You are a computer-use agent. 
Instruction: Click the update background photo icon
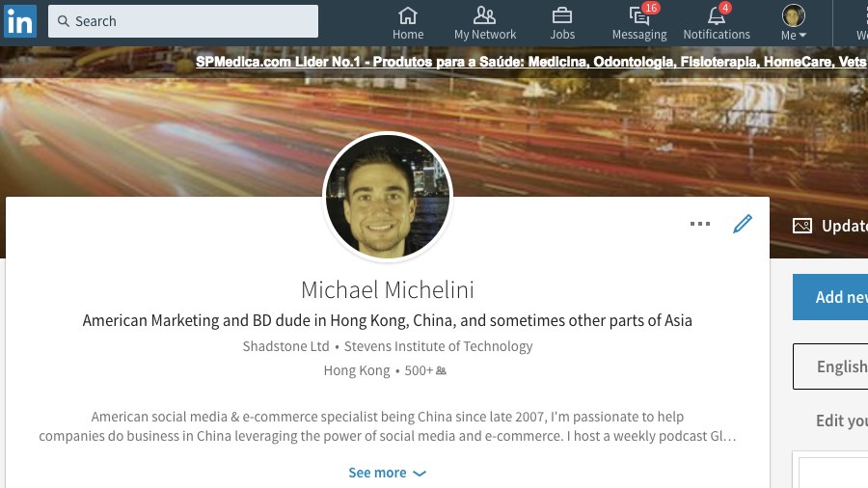[802, 226]
